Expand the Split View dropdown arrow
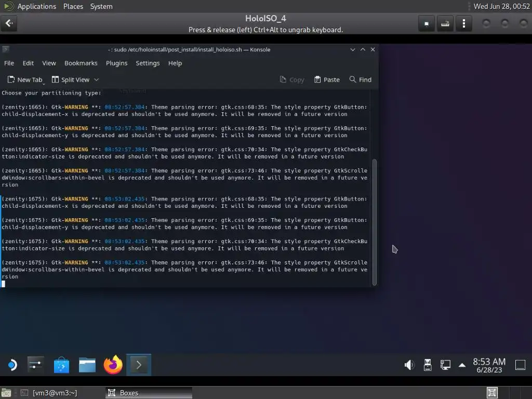 click(96, 79)
